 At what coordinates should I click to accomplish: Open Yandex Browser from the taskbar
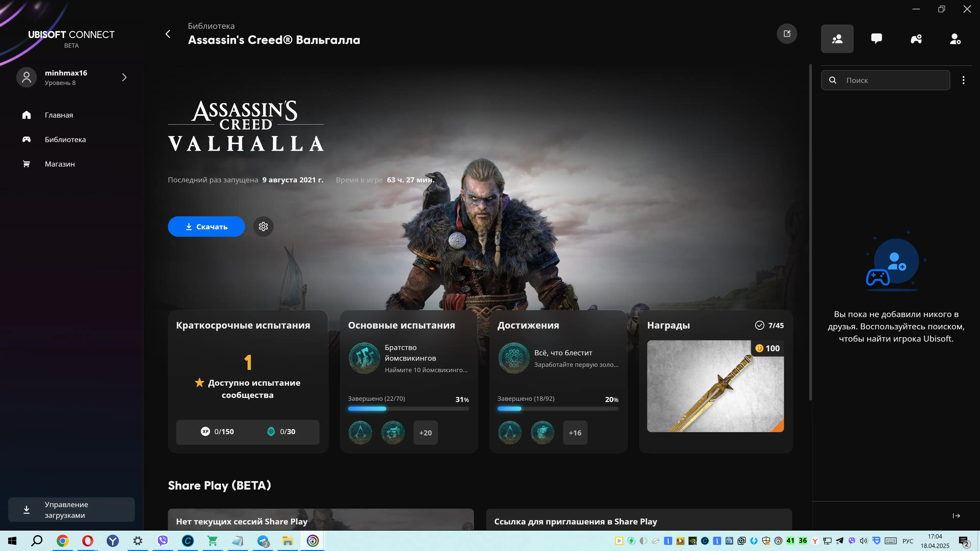pyautogui.click(x=113, y=541)
